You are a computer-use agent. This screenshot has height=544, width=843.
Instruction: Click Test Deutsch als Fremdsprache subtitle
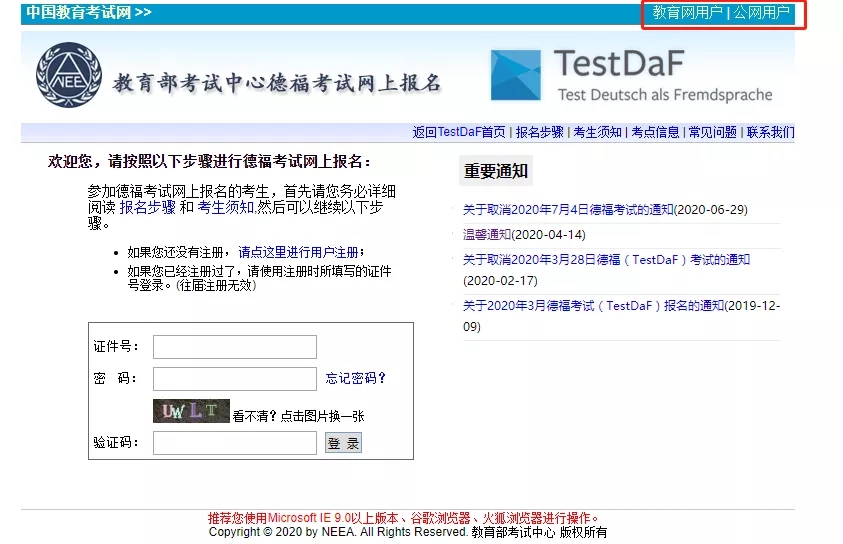pos(665,95)
